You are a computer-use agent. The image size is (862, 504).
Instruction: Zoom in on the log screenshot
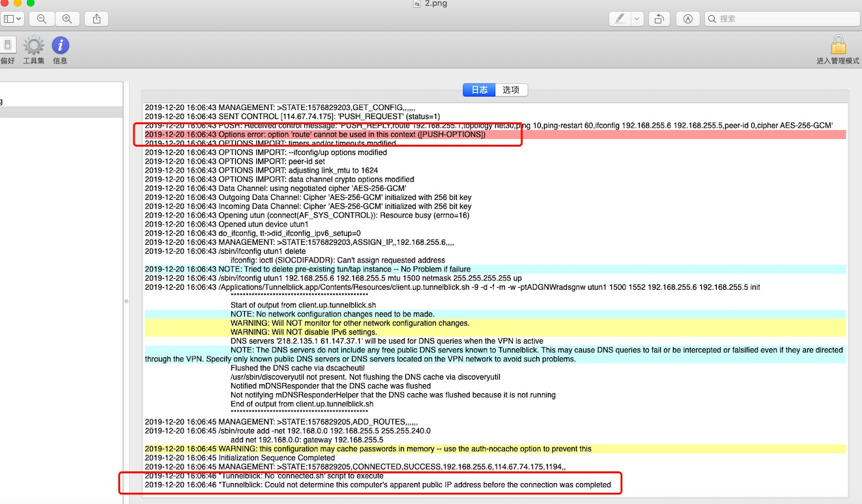(x=67, y=19)
